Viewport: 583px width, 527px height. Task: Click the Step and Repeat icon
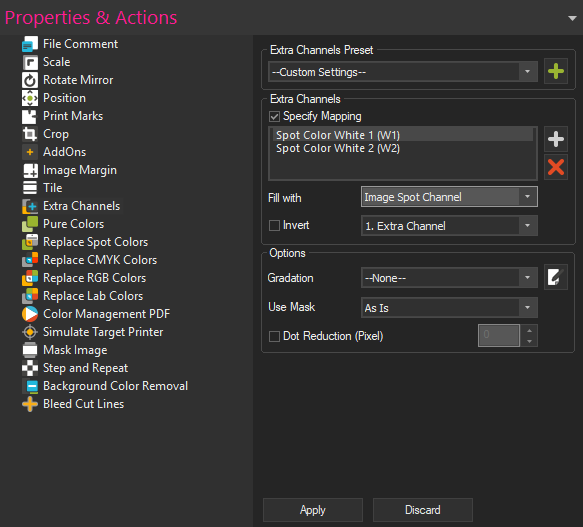[x=30, y=368]
